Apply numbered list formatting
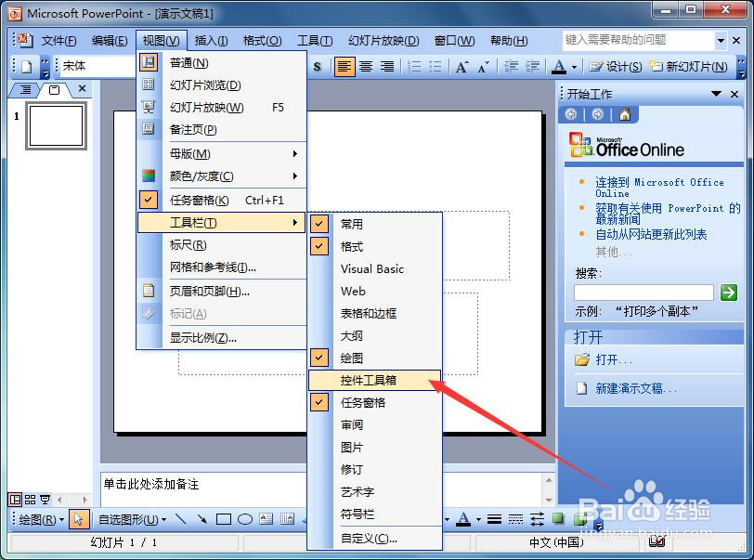 pyautogui.click(x=413, y=66)
